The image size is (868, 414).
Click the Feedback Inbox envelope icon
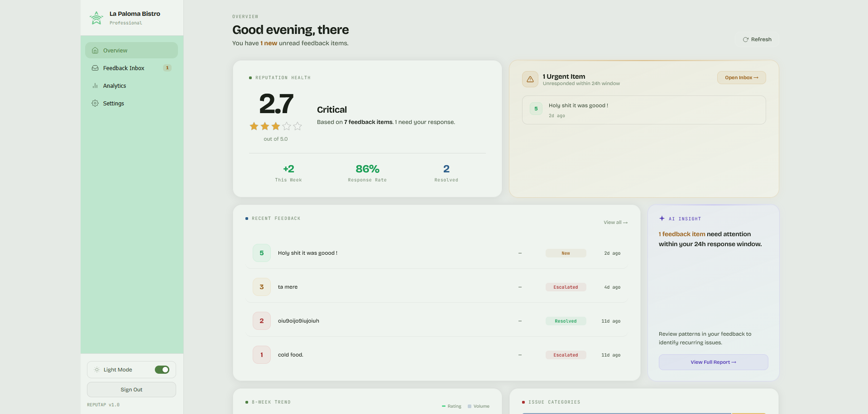95,68
